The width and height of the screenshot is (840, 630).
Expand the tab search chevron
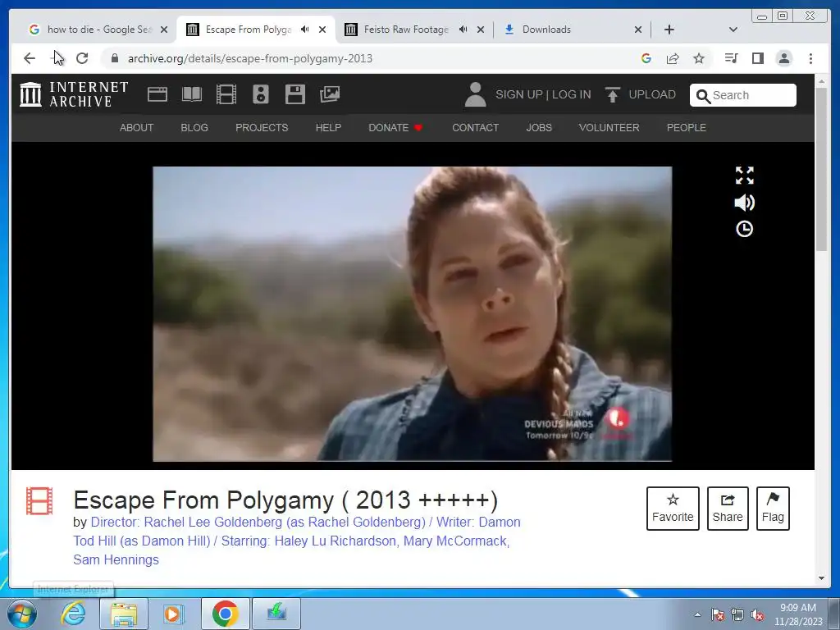tap(733, 30)
